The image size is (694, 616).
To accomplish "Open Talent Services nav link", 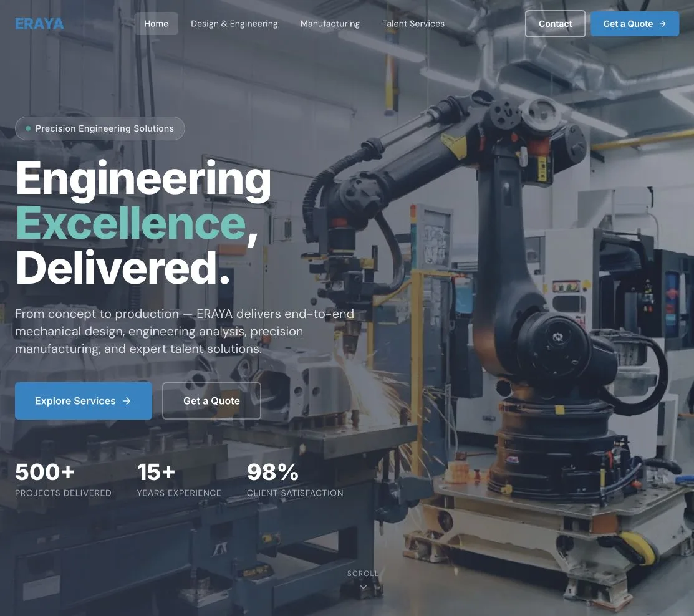I will pyautogui.click(x=413, y=24).
